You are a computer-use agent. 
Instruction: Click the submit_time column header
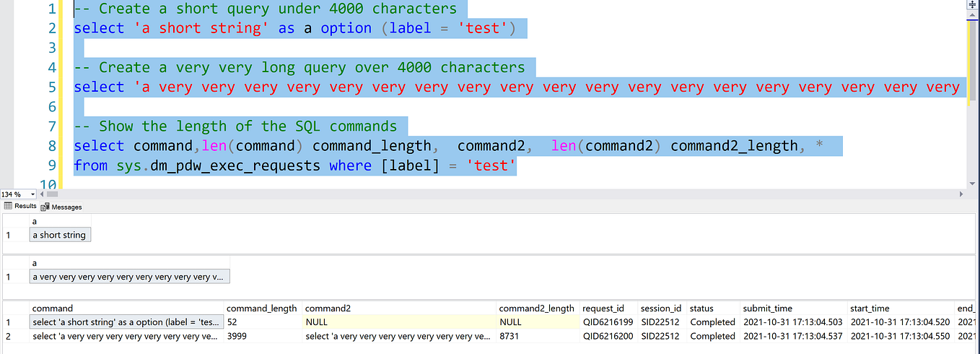793,308
